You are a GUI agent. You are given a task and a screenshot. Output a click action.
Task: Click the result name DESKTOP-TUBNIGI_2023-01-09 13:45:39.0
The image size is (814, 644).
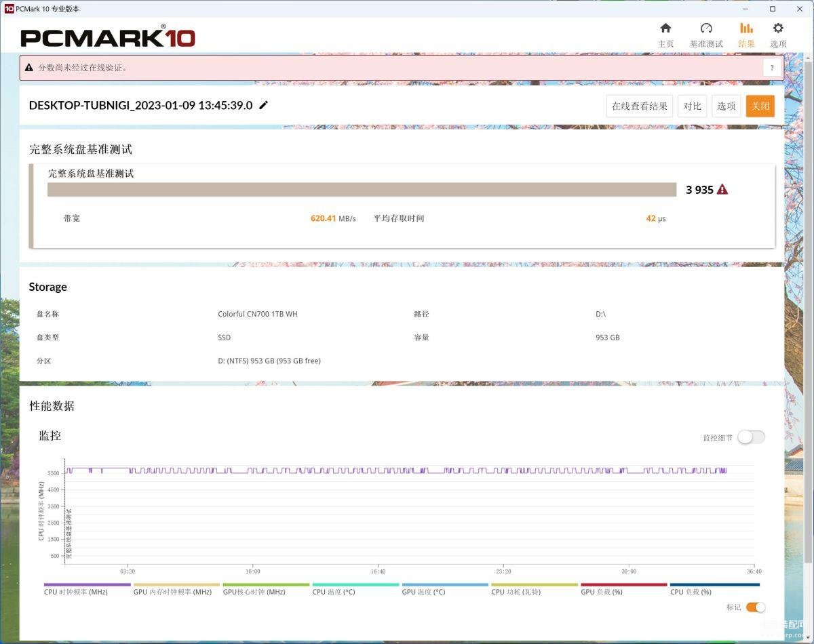click(x=140, y=105)
